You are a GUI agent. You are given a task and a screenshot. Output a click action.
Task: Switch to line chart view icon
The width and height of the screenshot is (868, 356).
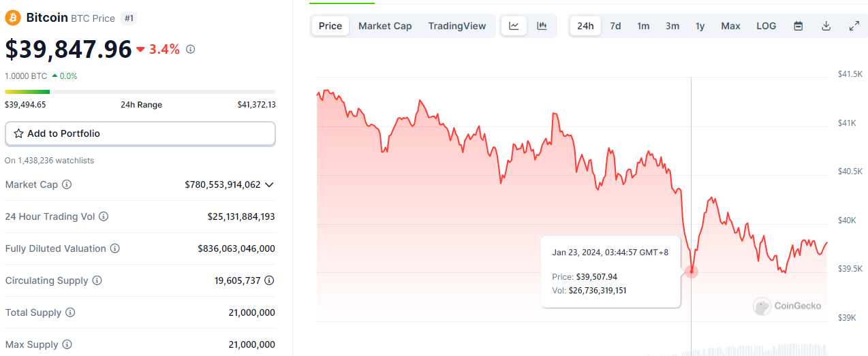(514, 26)
